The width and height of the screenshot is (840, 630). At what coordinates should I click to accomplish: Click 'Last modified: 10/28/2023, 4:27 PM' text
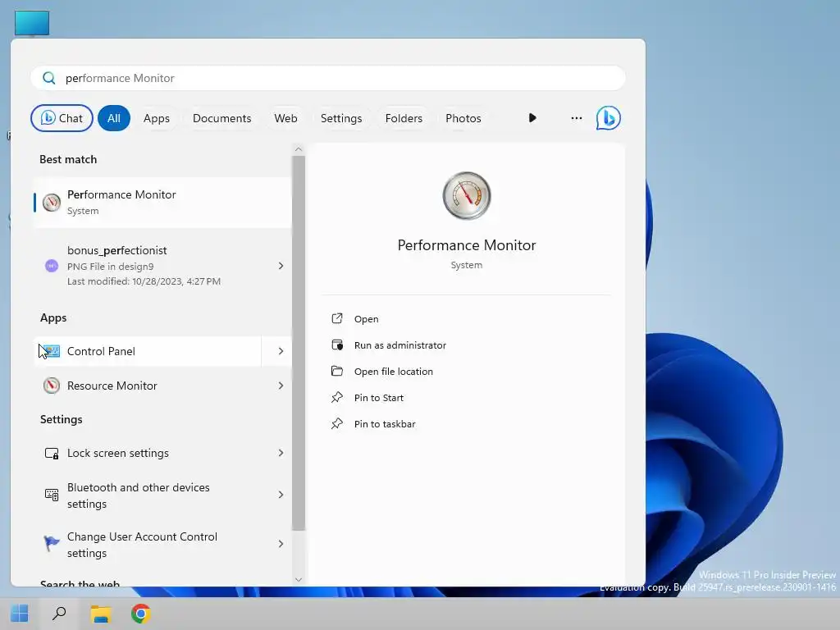point(144,281)
